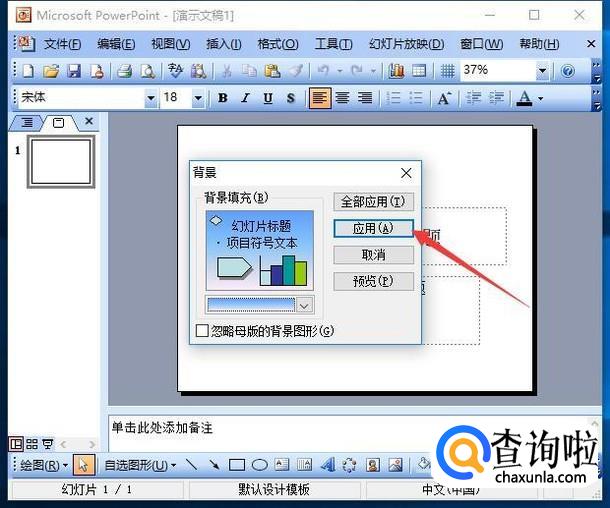Click Insert Picture icon
This screenshot has height=508, width=610.
[395, 465]
